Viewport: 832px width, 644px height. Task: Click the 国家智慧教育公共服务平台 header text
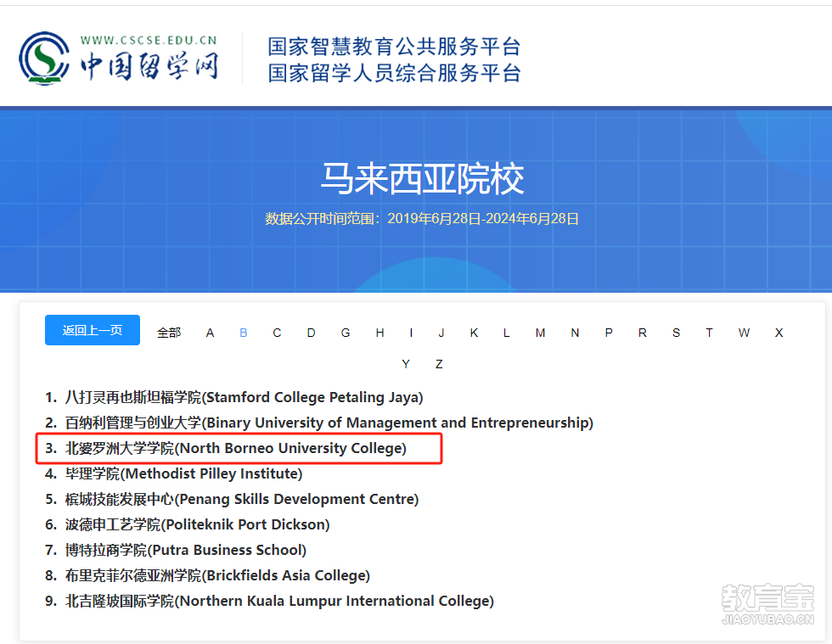coord(394,47)
